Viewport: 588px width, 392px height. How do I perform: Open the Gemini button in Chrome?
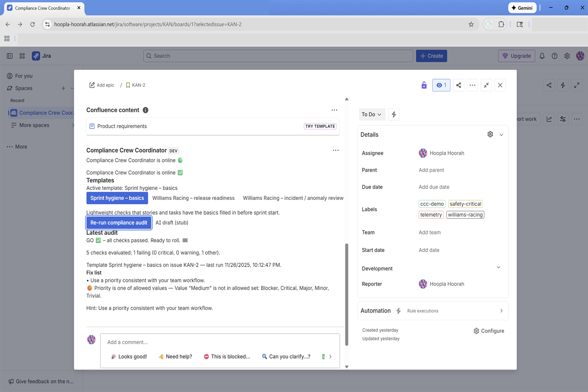(x=522, y=8)
